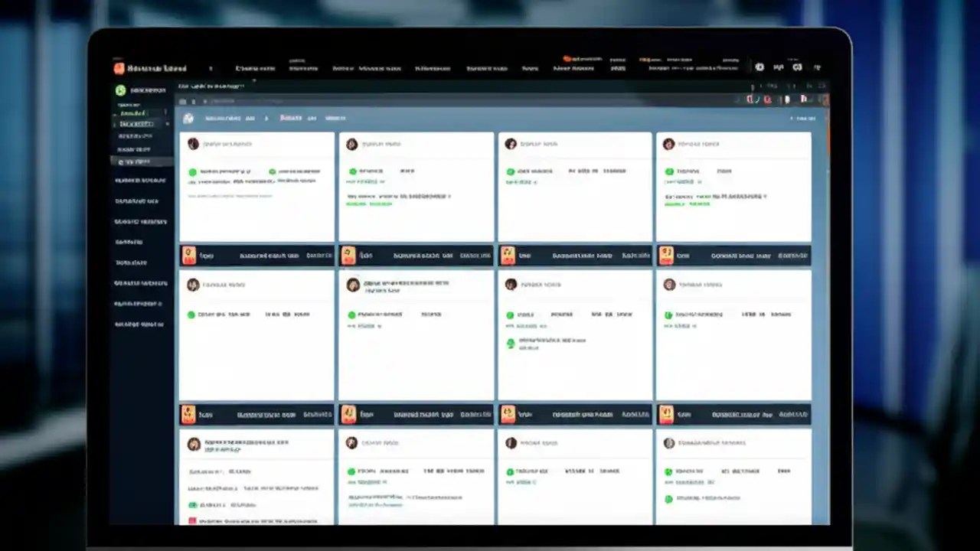This screenshot has width=980, height=551.
Task: Open the settings gear icon top right
Action: click(x=759, y=67)
